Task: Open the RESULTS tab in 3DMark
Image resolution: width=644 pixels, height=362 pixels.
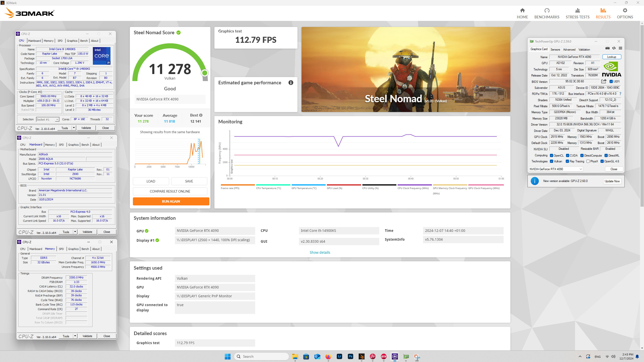Action: (x=603, y=13)
